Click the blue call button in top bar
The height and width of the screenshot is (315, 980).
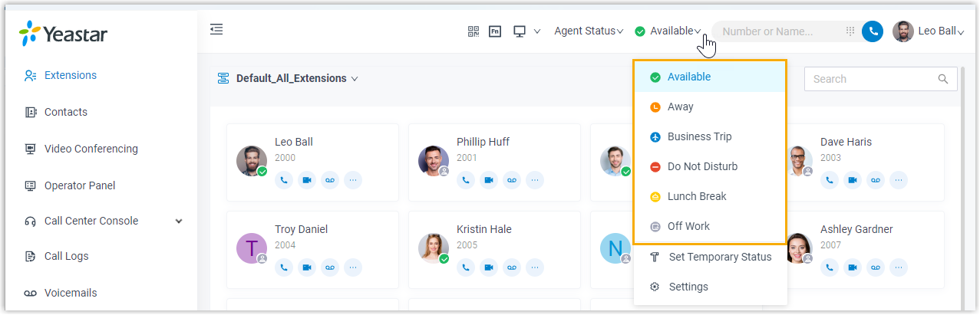pyautogui.click(x=873, y=31)
